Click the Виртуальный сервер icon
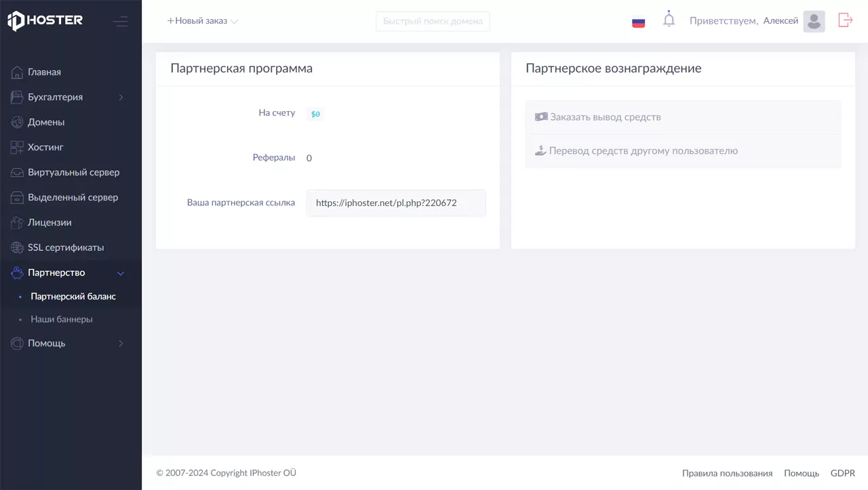Screen dimensions: 868x490 pos(17,172)
